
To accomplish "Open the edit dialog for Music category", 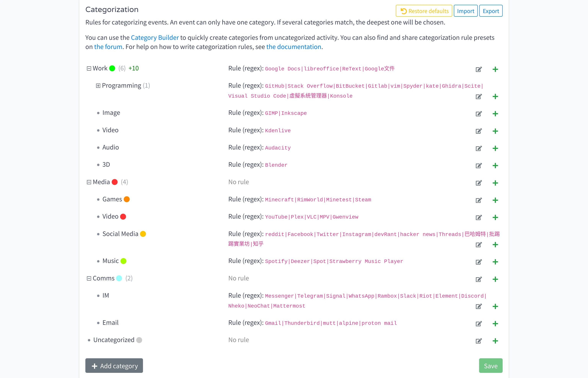I will click(x=479, y=262).
